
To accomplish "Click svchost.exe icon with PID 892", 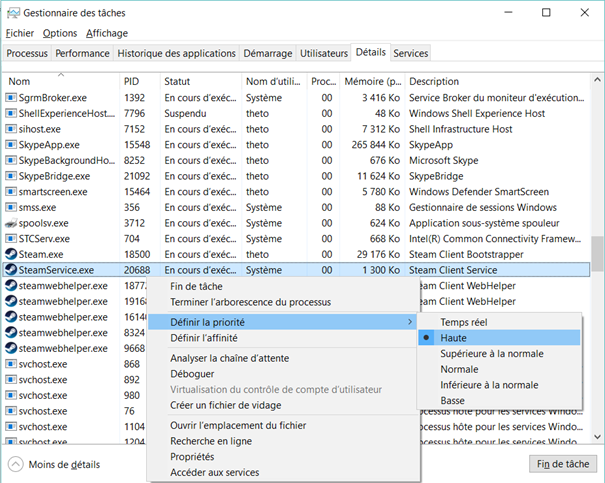I will coord(11,380).
